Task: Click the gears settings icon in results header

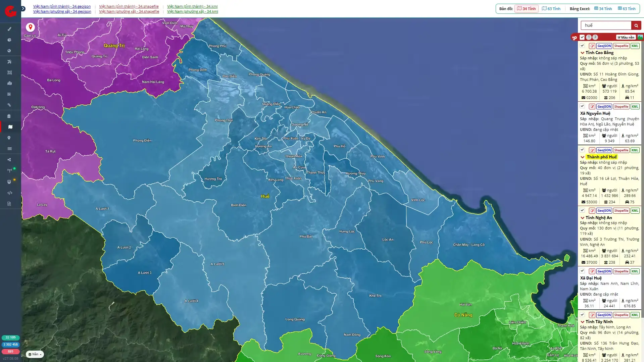Action: click(574, 37)
